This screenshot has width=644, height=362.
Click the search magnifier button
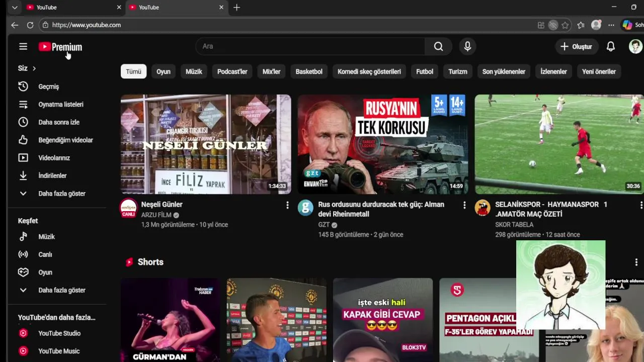point(438,46)
